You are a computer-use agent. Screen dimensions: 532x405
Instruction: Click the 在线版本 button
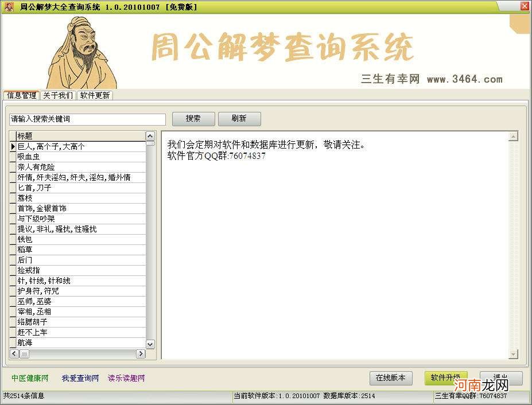coord(391,378)
